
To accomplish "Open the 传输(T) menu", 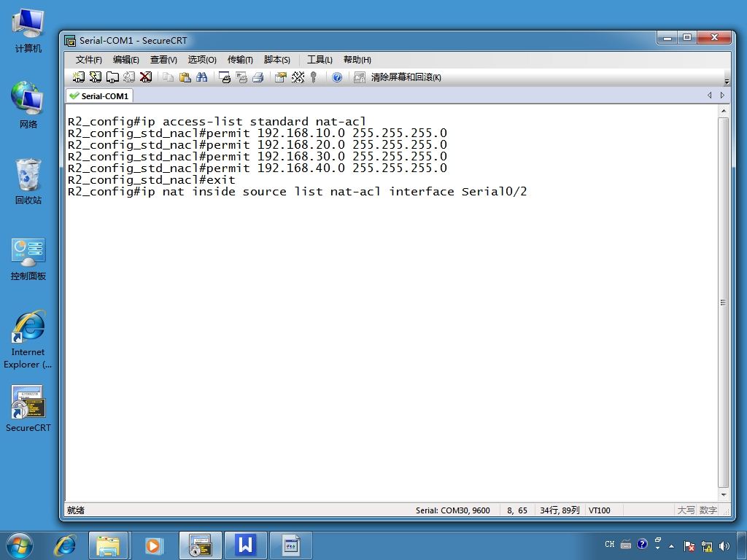I will pyautogui.click(x=239, y=60).
